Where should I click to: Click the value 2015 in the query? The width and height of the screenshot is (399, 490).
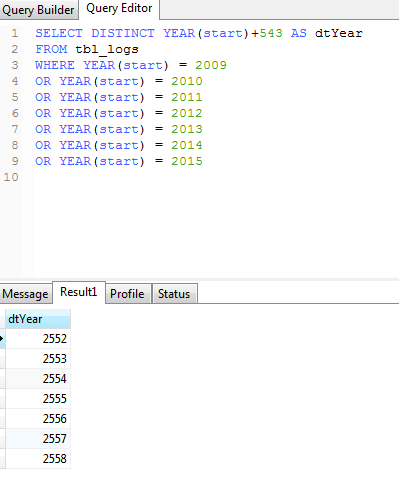tap(187, 161)
